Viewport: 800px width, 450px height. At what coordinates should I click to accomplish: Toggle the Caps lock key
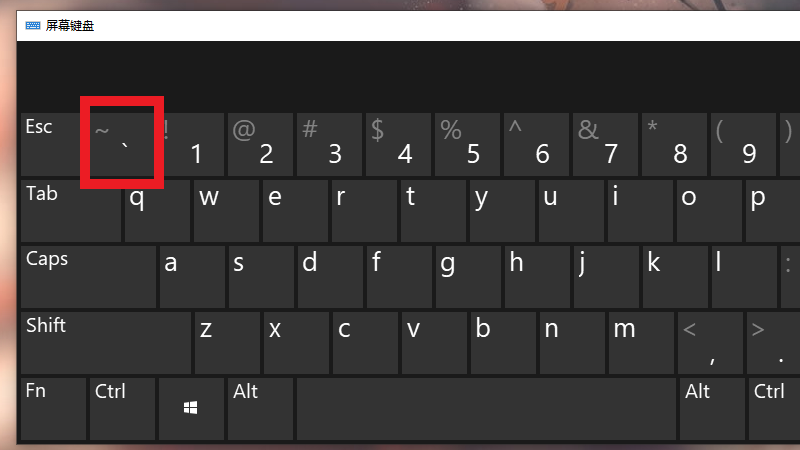click(x=89, y=277)
